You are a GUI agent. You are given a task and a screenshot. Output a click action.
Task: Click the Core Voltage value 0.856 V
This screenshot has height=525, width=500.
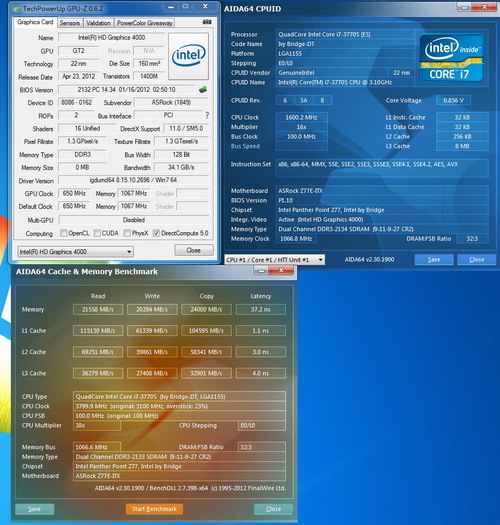[453, 100]
